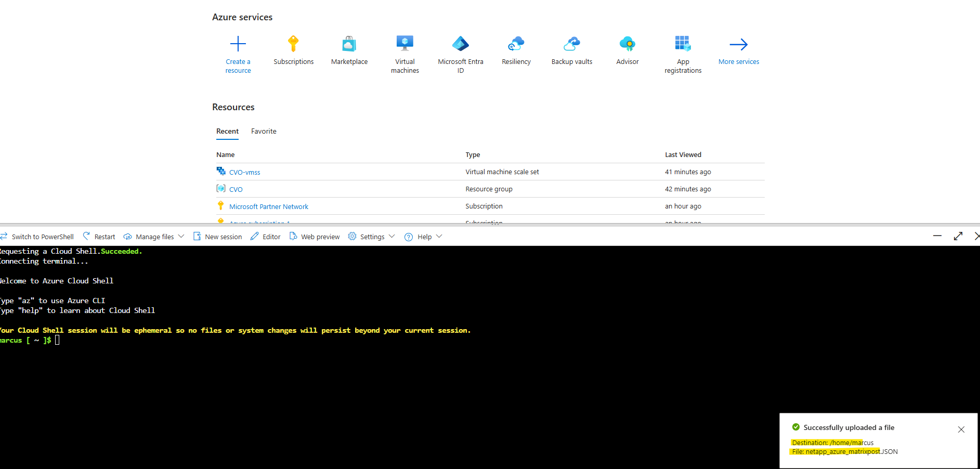Open the Advisor service icon
The image size is (980, 469).
pyautogui.click(x=628, y=44)
